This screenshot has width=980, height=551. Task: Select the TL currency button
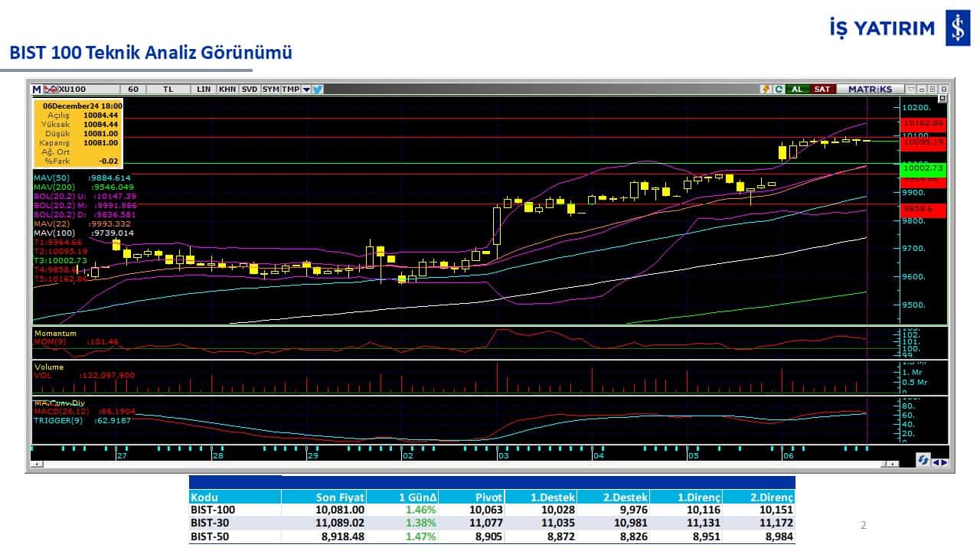(168, 89)
